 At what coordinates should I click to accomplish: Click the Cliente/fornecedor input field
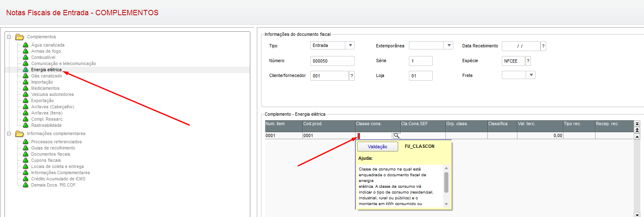coord(330,76)
